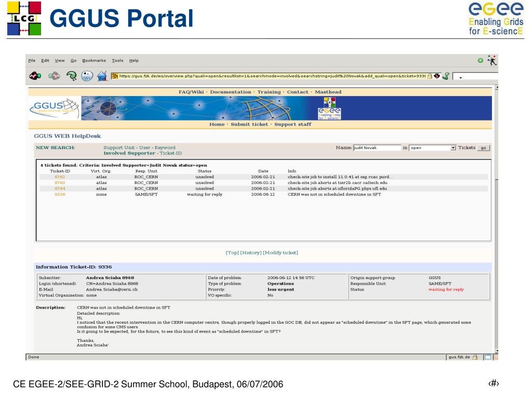The height and width of the screenshot is (399, 532).
Task: Choose the User search link
Action: pyautogui.click(x=144, y=148)
